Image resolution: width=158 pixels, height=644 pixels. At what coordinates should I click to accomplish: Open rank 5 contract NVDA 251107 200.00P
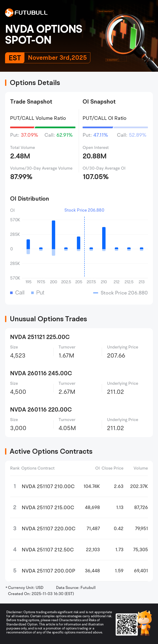(x=48, y=571)
